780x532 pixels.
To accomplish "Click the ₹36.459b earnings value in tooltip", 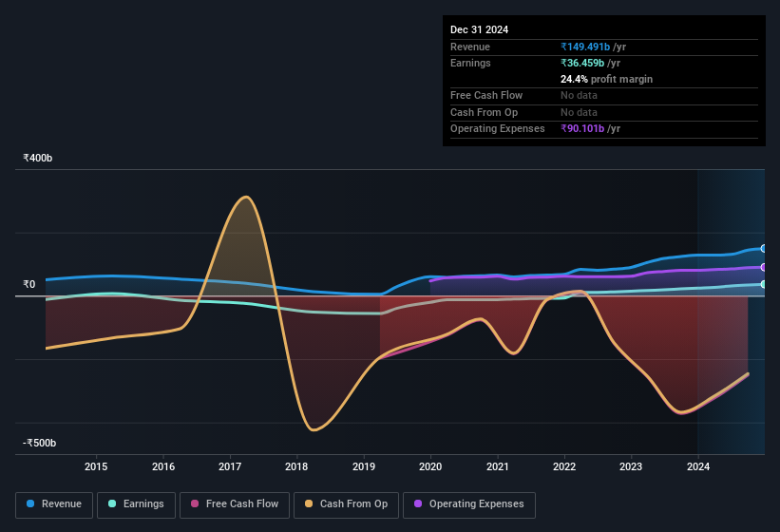I will 582,63.
